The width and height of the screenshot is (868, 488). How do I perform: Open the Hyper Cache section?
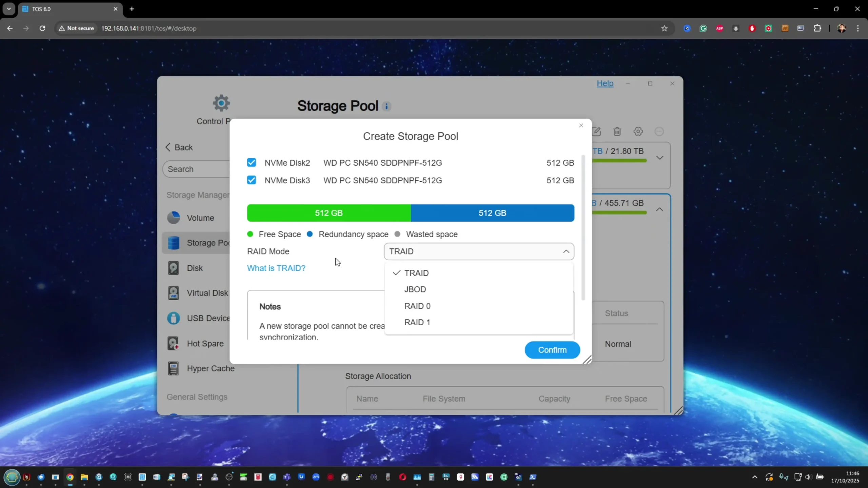tap(210, 368)
